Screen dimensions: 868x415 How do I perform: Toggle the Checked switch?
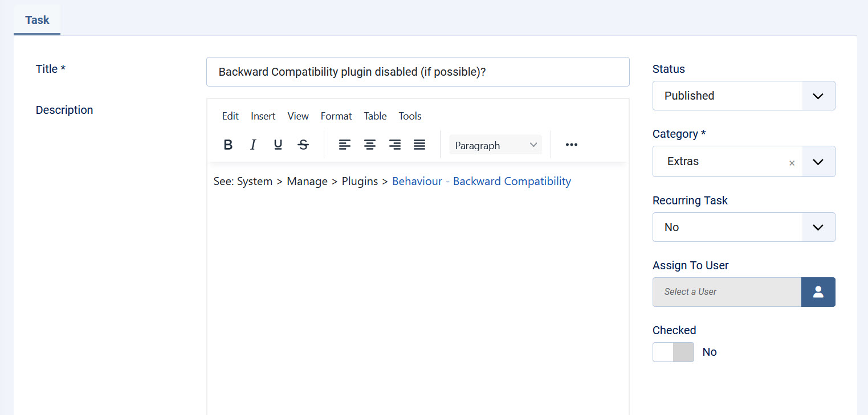[673, 352]
